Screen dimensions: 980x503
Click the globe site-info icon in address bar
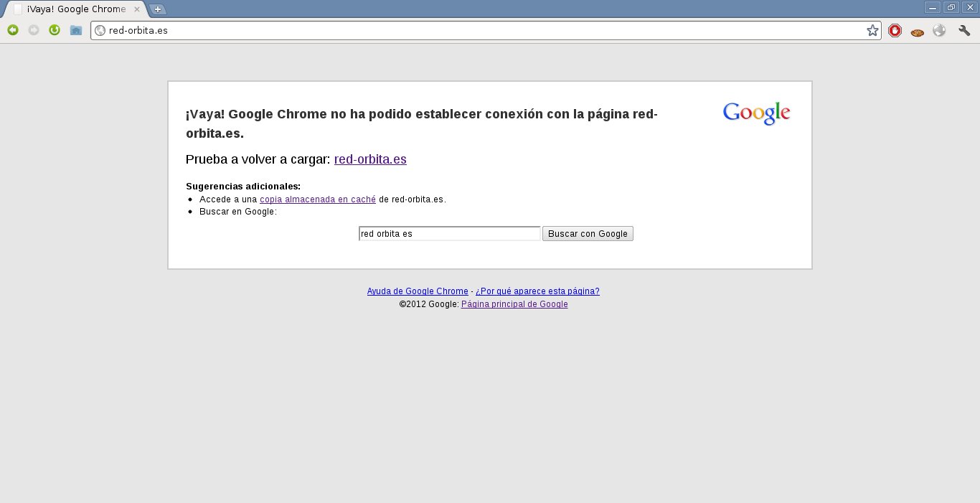click(100, 31)
